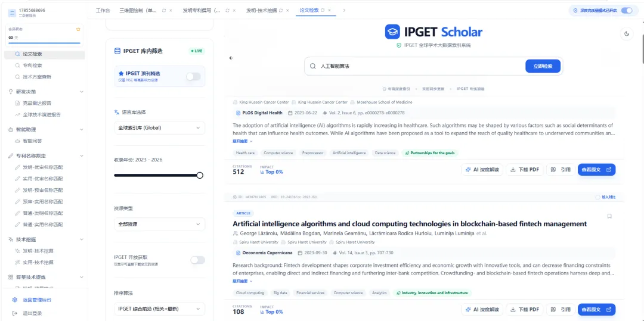Open the 全部资源 resource type dropdown
The height and width of the screenshot is (321, 644).
[159, 225]
